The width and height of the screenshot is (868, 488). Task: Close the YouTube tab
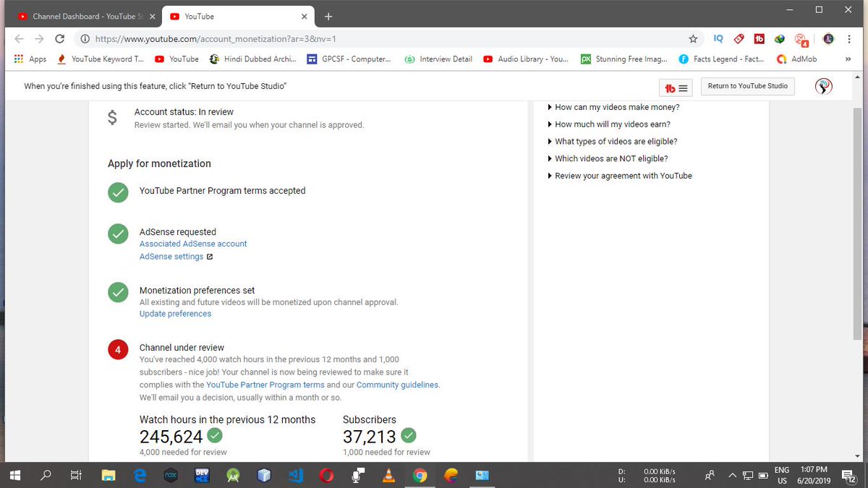point(305,16)
